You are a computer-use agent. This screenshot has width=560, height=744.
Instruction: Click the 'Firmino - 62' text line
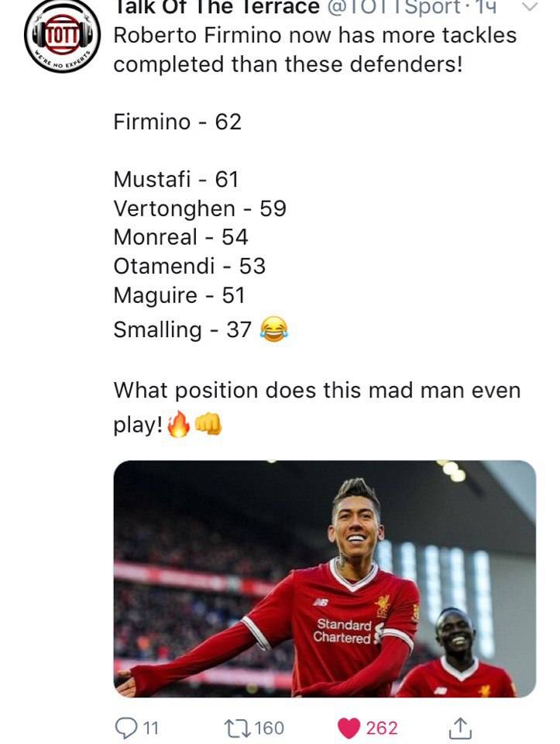click(177, 122)
